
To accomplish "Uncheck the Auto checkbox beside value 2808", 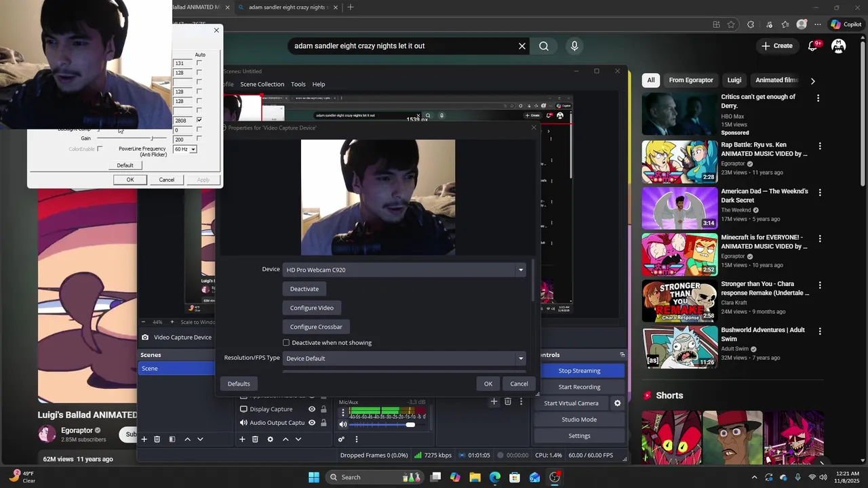I will point(199,120).
